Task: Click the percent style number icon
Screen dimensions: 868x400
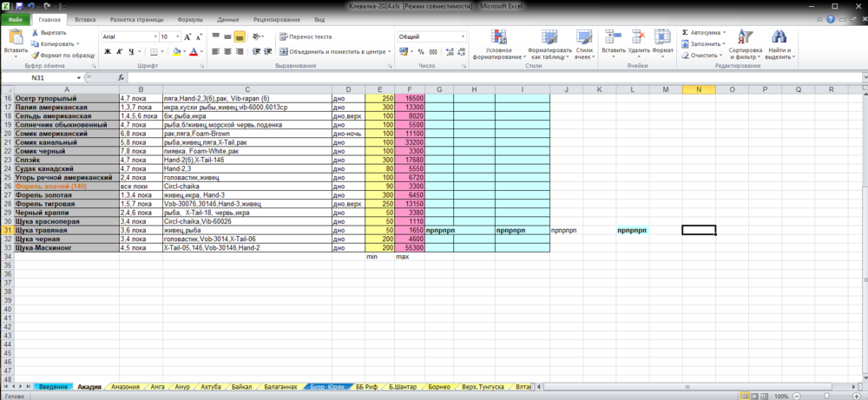Action: [x=421, y=51]
